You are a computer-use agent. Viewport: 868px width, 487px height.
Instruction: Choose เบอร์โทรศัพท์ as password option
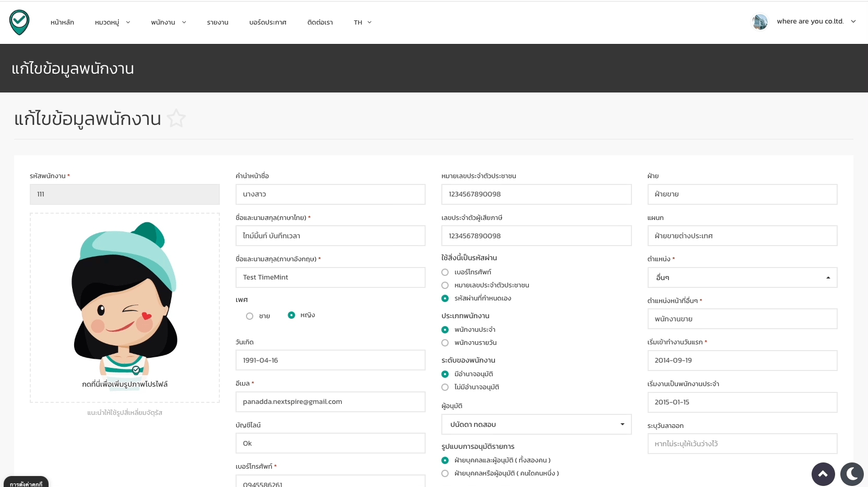coord(445,272)
